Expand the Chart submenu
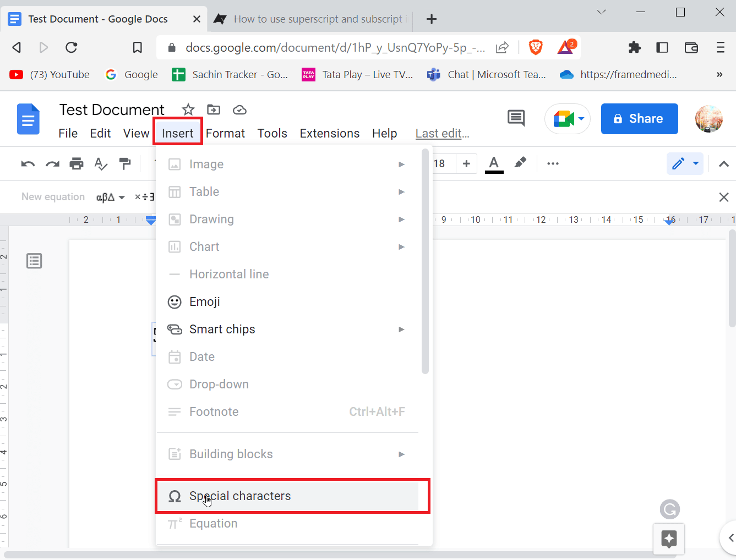The image size is (736, 560). [287, 246]
